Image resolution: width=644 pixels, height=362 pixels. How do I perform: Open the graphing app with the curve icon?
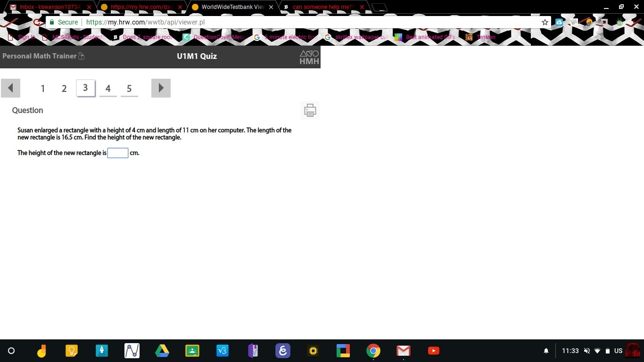[x=132, y=351]
